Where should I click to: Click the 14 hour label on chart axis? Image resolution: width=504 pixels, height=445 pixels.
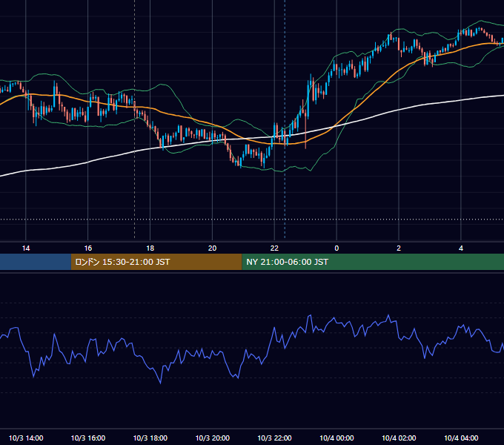pyautogui.click(x=26, y=248)
